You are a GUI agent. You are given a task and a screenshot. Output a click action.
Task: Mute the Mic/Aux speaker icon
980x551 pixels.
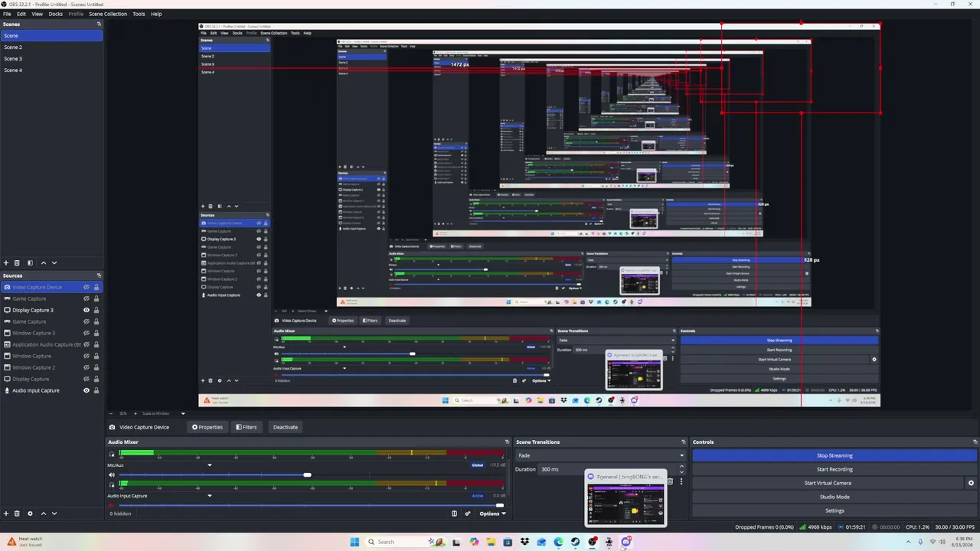coord(112,474)
